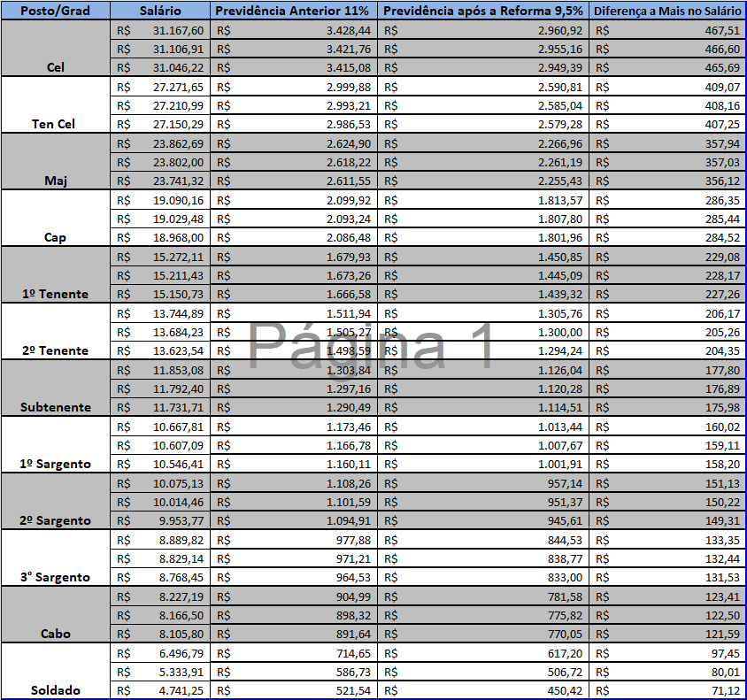
Task: Click Diferença a Mais no Salário header
Action: pyautogui.click(x=667, y=12)
